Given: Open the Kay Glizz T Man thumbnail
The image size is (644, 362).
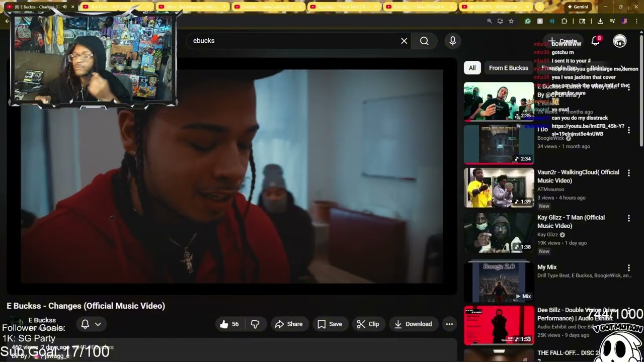Looking at the screenshot, I should pos(499,233).
